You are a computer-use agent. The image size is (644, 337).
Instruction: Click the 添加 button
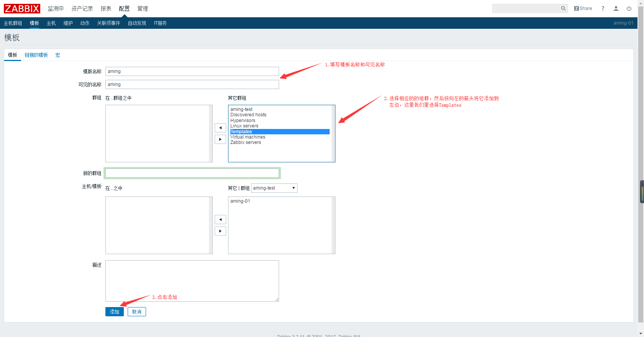tap(115, 312)
